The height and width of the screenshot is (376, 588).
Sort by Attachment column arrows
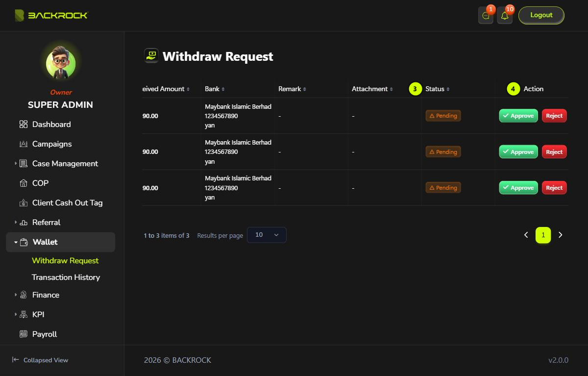coord(392,89)
